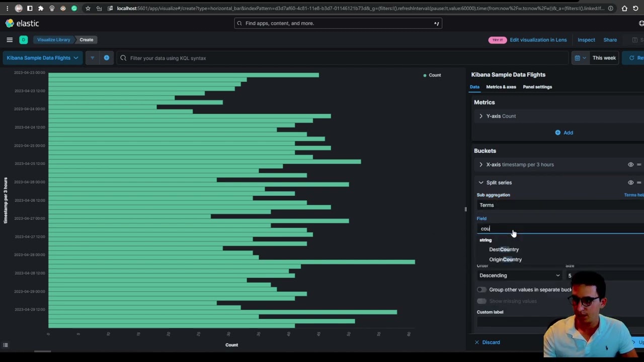Open the browser three-dot menu
644x362 pixels.
[8, 8]
